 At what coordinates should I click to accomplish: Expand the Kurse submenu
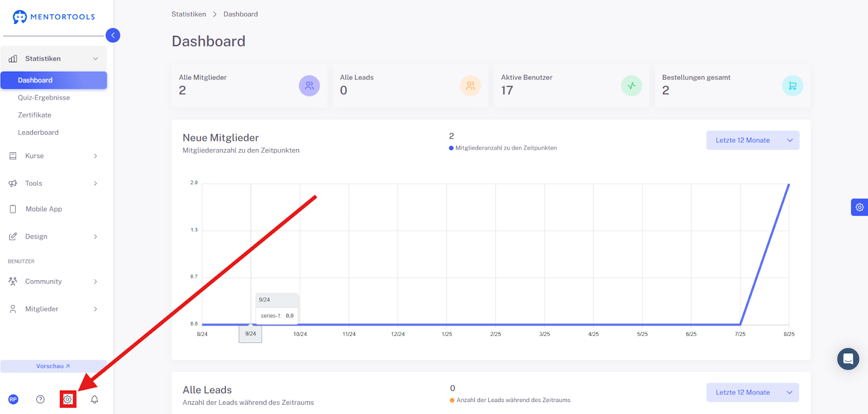click(x=95, y=156)
